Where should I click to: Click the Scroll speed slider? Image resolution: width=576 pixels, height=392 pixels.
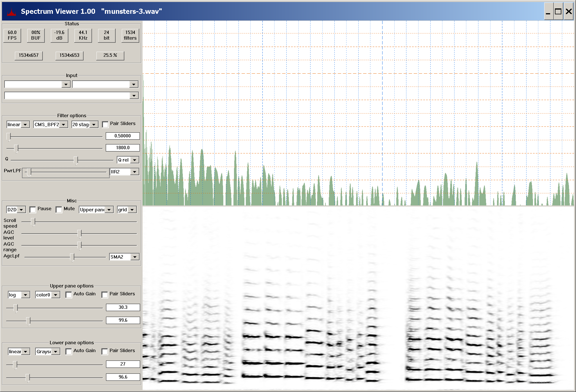[79, 222]
